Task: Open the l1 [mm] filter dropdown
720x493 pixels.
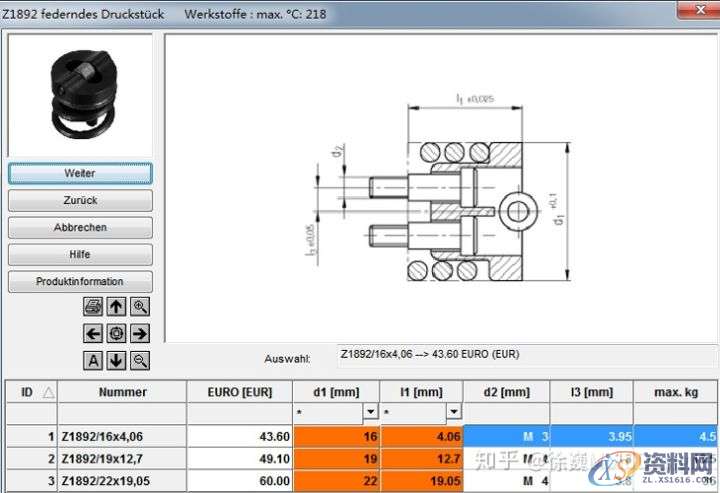Action: tap(454, 412)
